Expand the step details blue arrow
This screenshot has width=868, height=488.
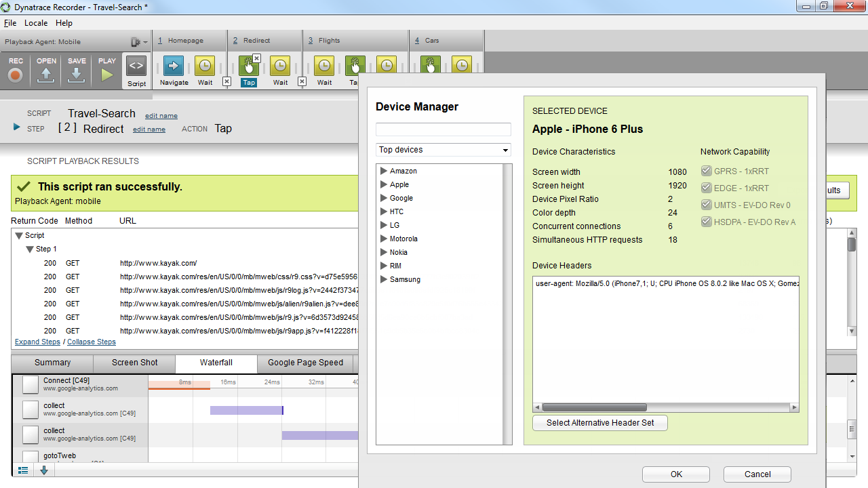pos(17,127)
